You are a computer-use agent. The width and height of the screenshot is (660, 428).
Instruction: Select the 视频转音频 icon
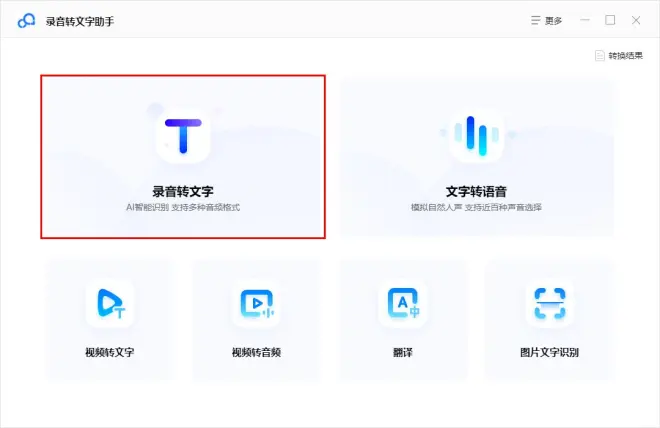[x=256, y=303]
